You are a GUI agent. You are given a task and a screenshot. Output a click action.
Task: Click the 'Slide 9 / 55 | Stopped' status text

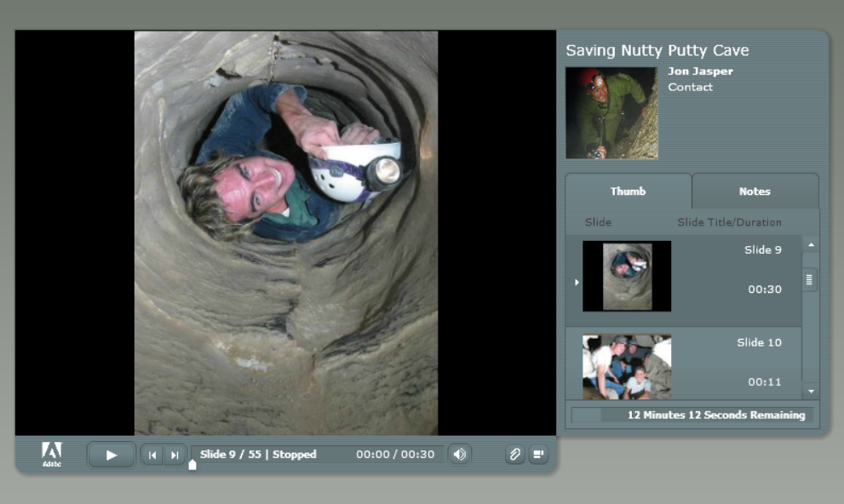coord(258,455)
